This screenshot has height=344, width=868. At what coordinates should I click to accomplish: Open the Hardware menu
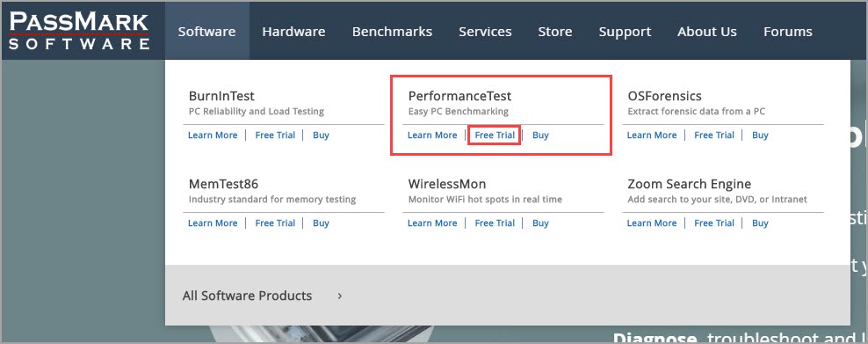[x=294, y=32]
